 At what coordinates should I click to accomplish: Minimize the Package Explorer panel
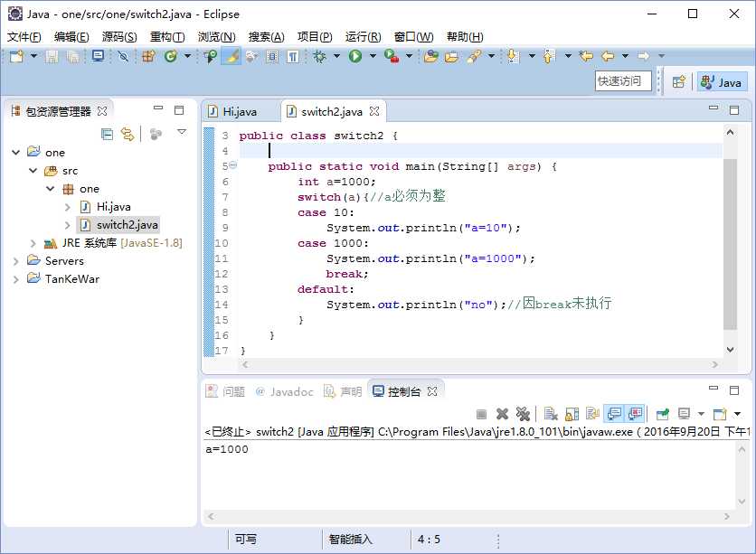158,108
